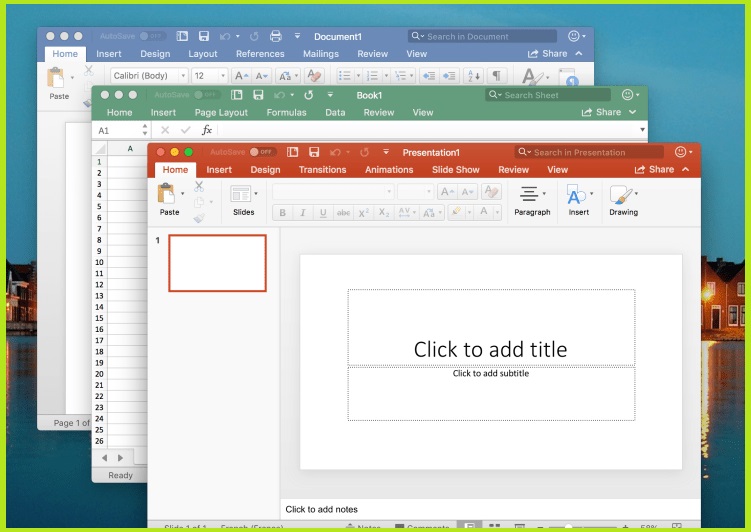Image resolution: width=751 pixels, height=532 pixels.
Task: Click the Share button in PowerPoint
Action: pyautogui.click(x=654, y=170)
